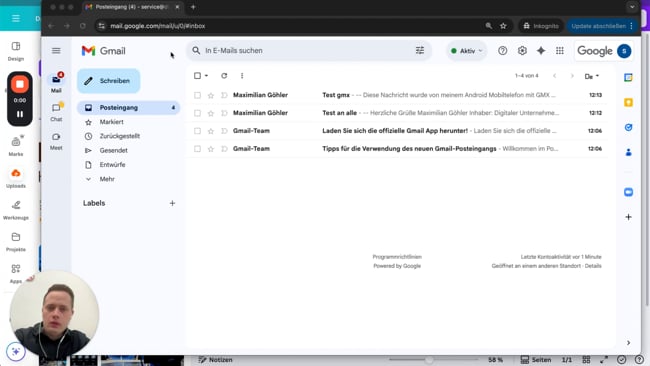Open the Markiert folder
Image resolution: width=650 pixels, height=366 pixels.
point(111,122)
